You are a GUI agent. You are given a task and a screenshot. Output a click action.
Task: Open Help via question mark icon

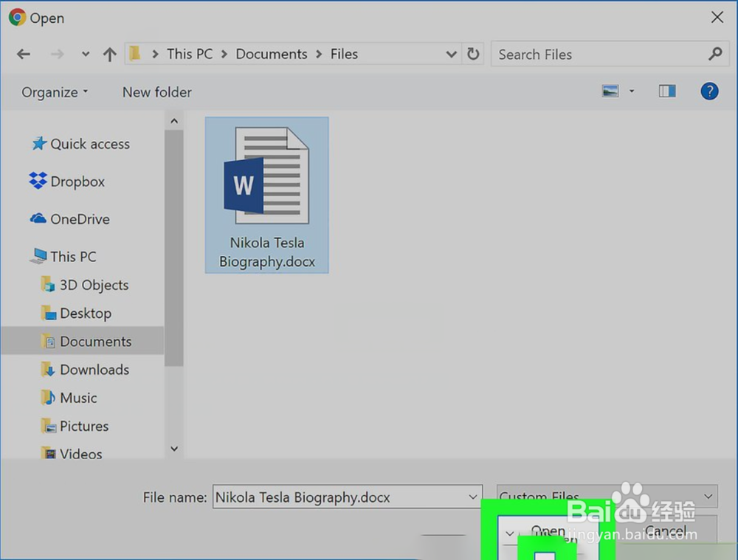tap(709, 91)
